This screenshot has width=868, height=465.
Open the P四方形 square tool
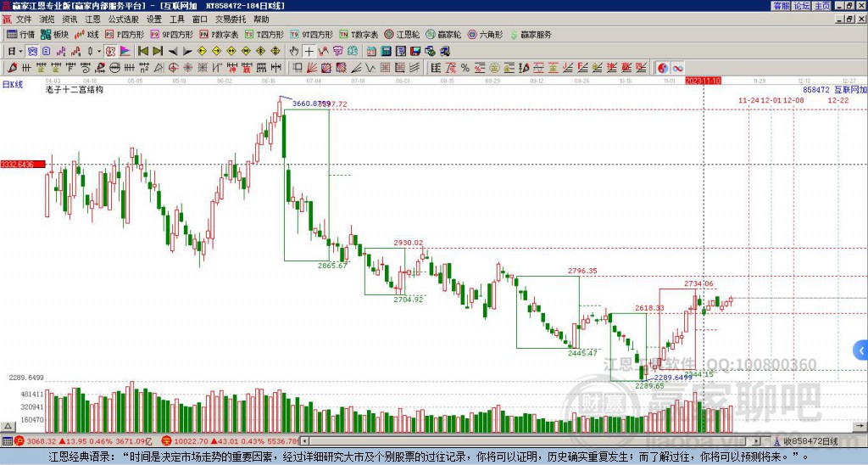coord(125,34)
